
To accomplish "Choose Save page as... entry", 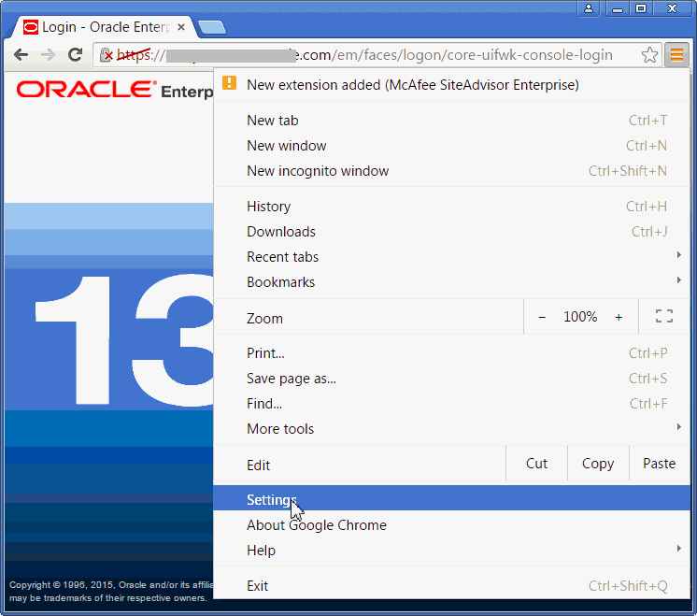I will 451,379.
